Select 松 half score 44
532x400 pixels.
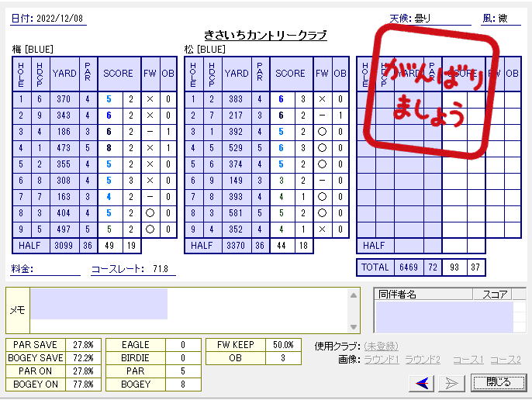pos(282,246)
